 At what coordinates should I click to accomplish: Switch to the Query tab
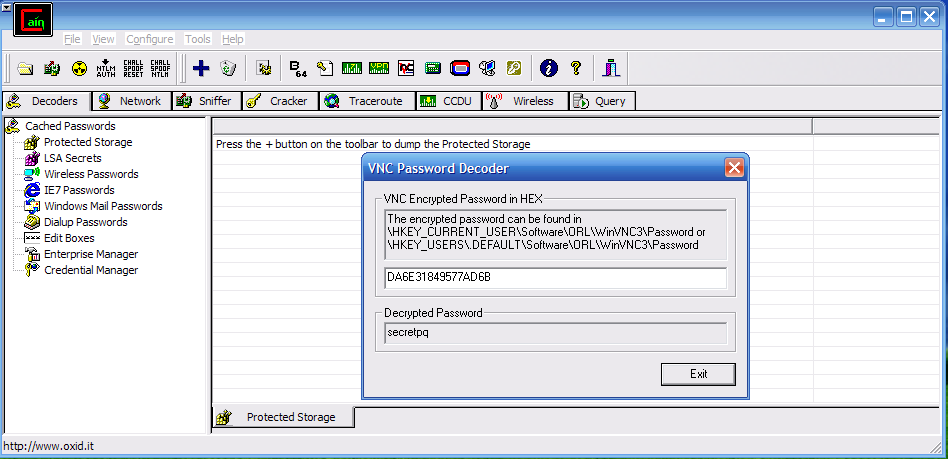coord(602,101)
